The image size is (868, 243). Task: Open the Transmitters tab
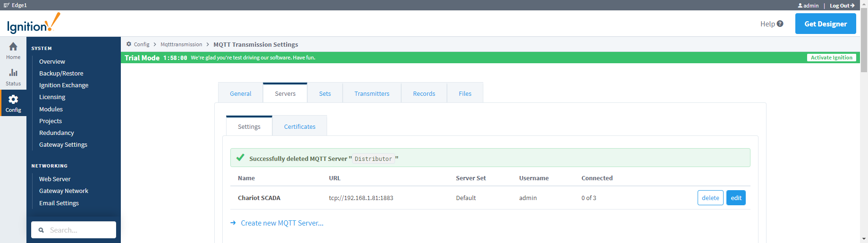372,93
